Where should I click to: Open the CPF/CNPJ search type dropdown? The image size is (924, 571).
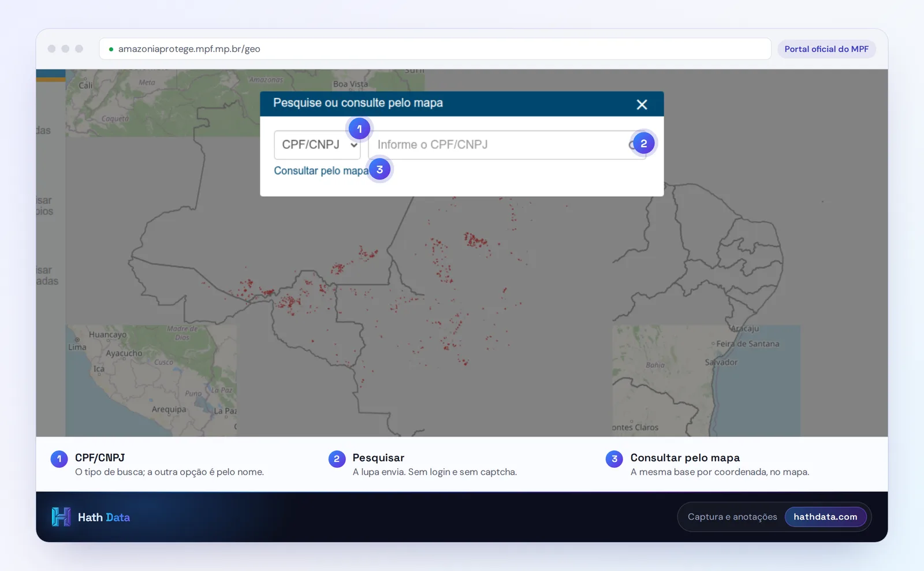click(317, 145)
